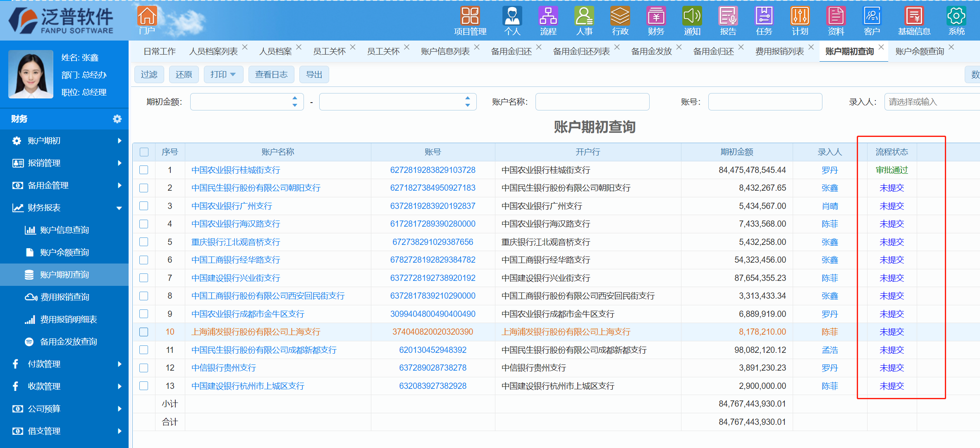This screenshot has height=448, width=980.
Task: Switch to the 账户余额查询 tab
Action: tap(920, 51)
